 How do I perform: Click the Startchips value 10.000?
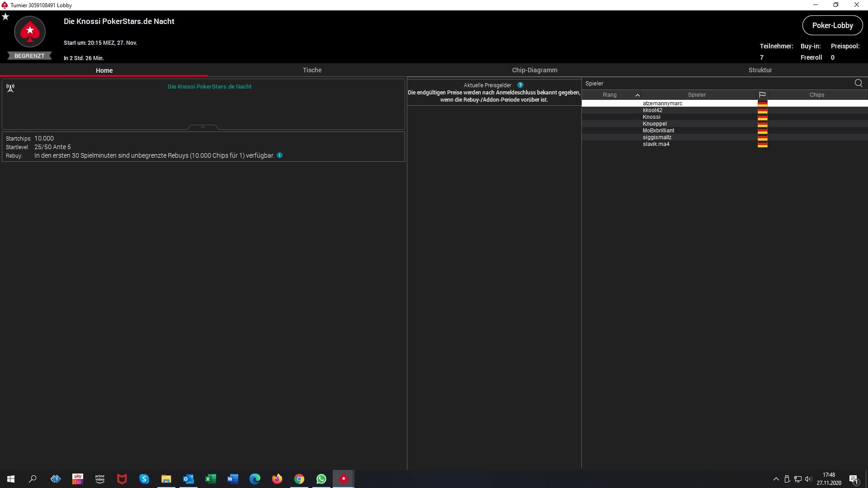coord(44,139)
